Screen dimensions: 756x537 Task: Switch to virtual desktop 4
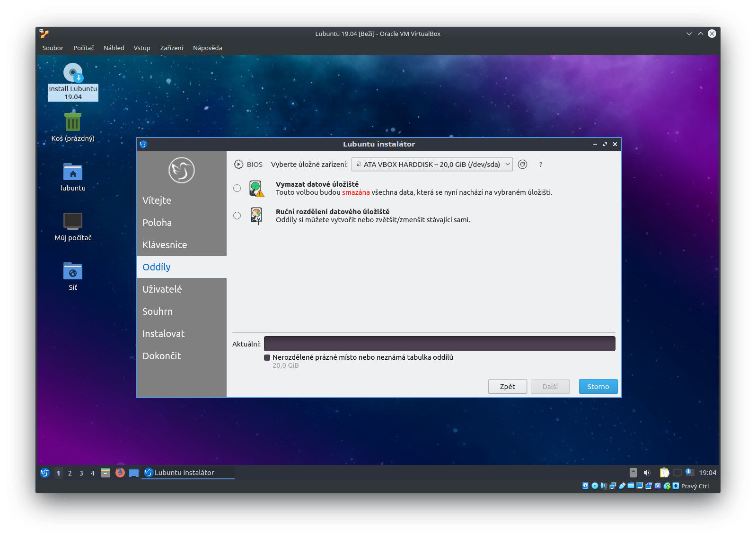click(x=93, y=473)
